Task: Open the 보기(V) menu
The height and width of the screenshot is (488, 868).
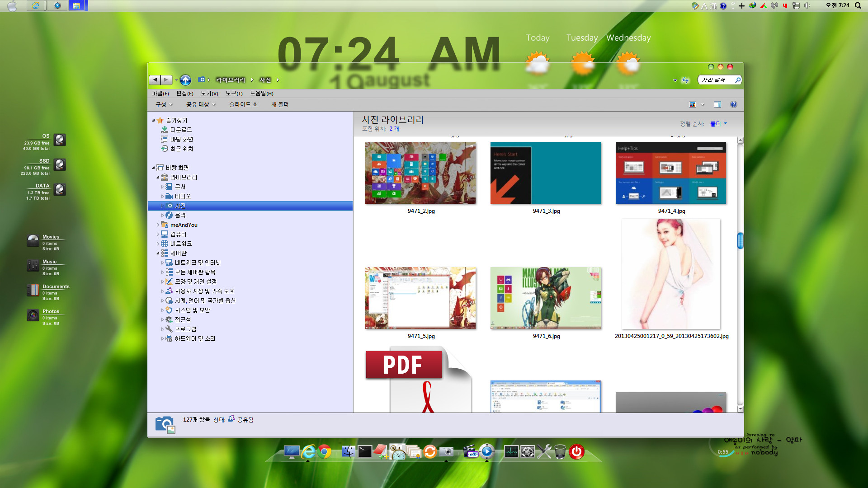Action: pyautogui.click(x=209, y=93)
